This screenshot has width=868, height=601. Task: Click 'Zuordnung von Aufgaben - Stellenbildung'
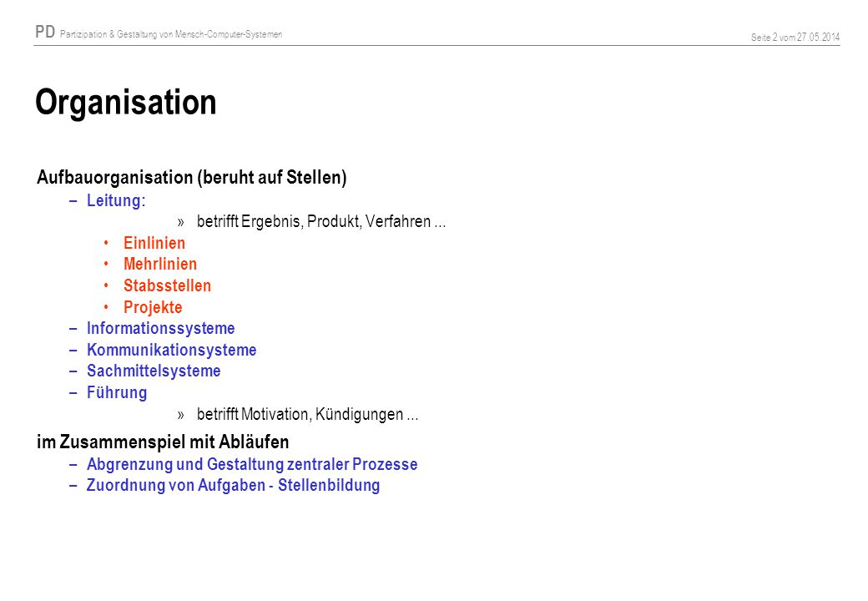[233, 485]
